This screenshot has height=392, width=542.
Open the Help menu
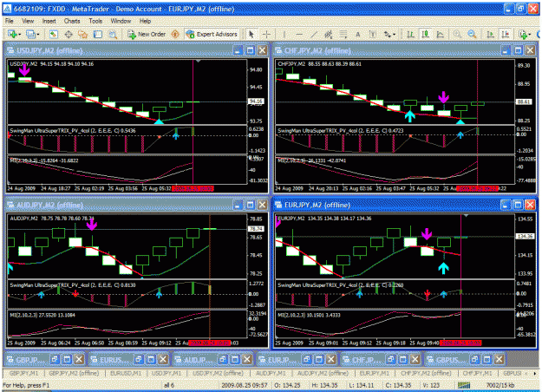pyautogui.click(x=145, y=21)
